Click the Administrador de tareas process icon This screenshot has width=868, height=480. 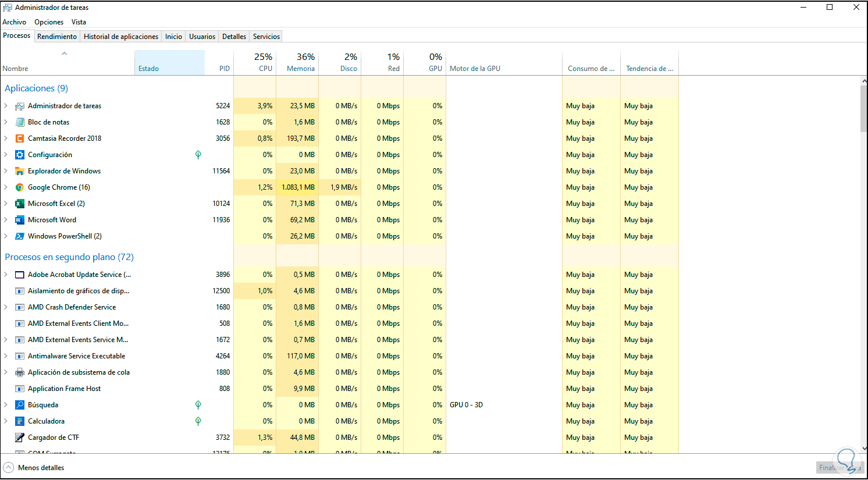coord(20,106)
